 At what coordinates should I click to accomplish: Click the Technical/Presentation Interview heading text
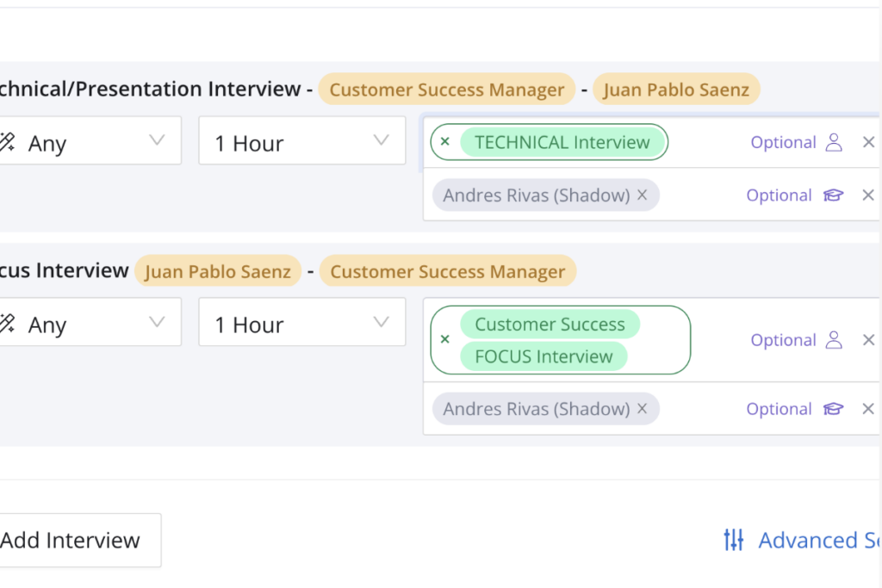[150, 89]
